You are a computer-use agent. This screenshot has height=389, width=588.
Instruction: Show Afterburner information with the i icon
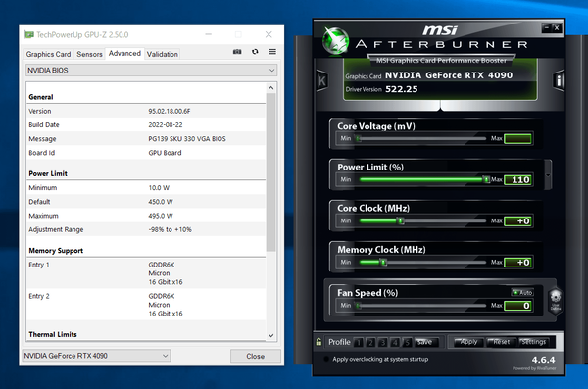click(x=559, y=80)
